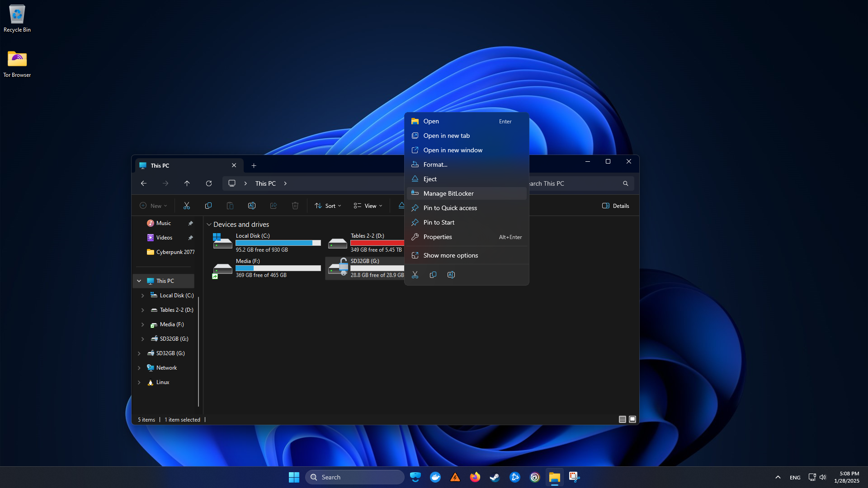Choose Open in new tab
The image size is (868, 488).
pyautogui.click(x=467, y=136)
